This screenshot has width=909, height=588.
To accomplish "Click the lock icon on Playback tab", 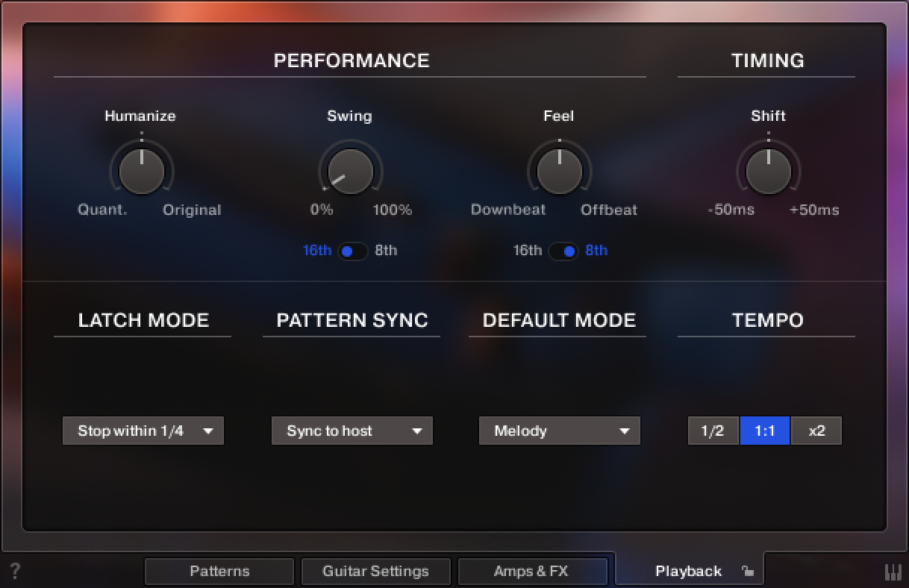I will (747, 572).
